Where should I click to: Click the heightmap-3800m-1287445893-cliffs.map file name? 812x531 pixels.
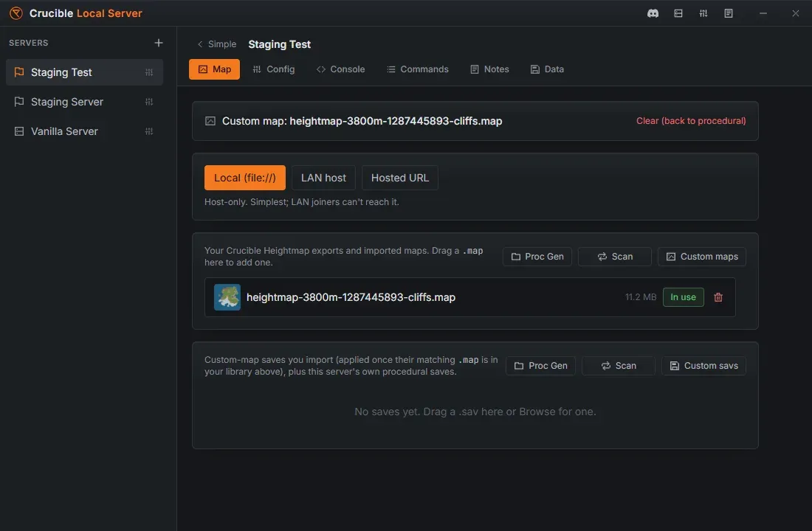tap(351, 298)
